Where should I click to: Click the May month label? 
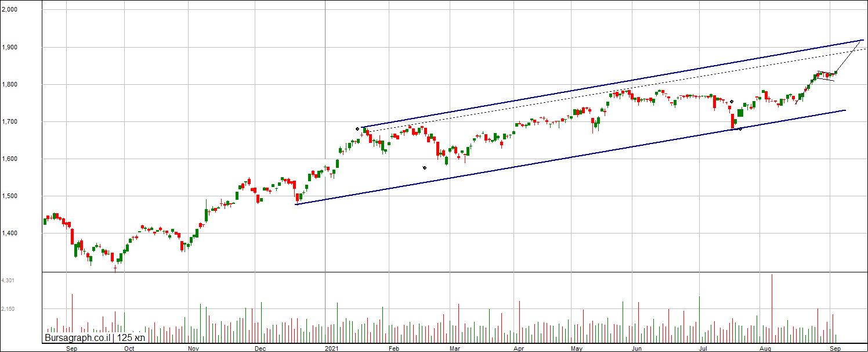pos(577,349)
